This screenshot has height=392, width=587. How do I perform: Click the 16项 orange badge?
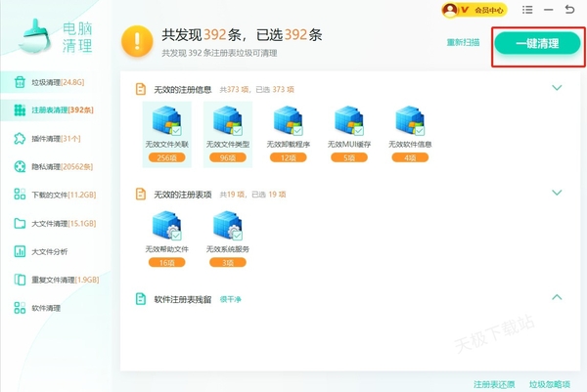tap(167, 263)
